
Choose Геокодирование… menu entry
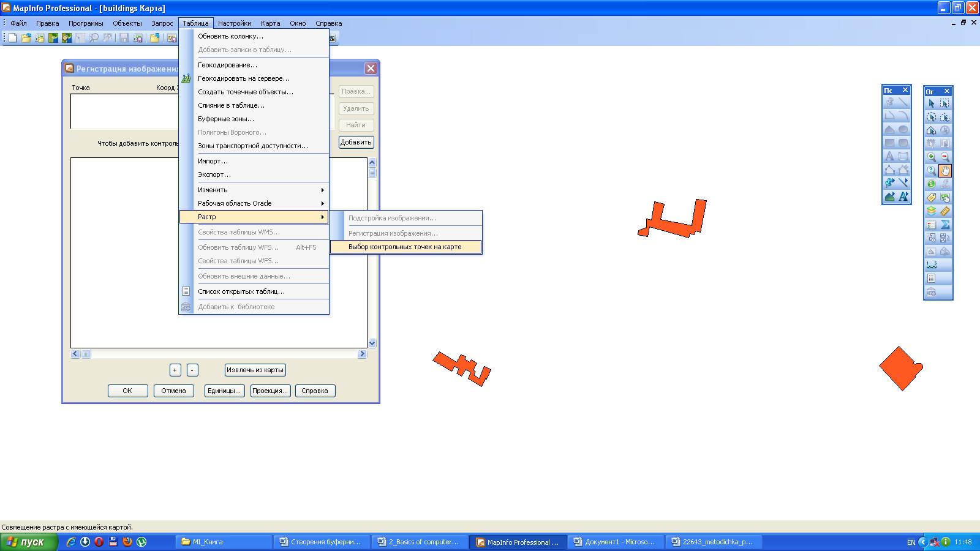tap(254, 65)
